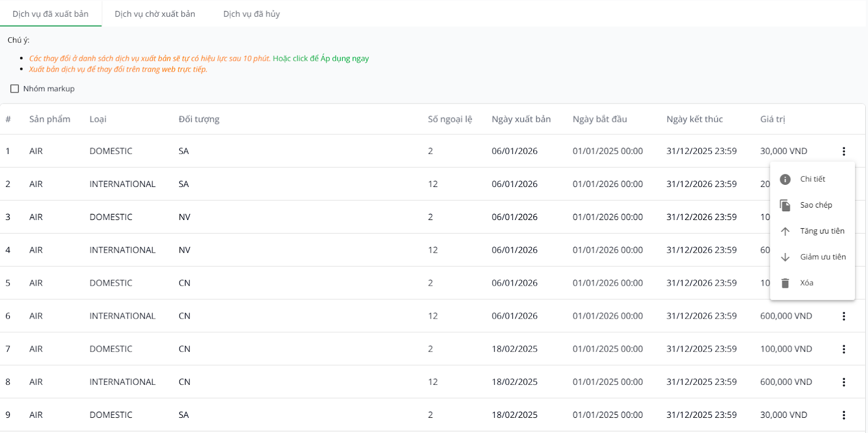Open the three-dot menu for row 7
868x433 pixels.
click(844, 349)
